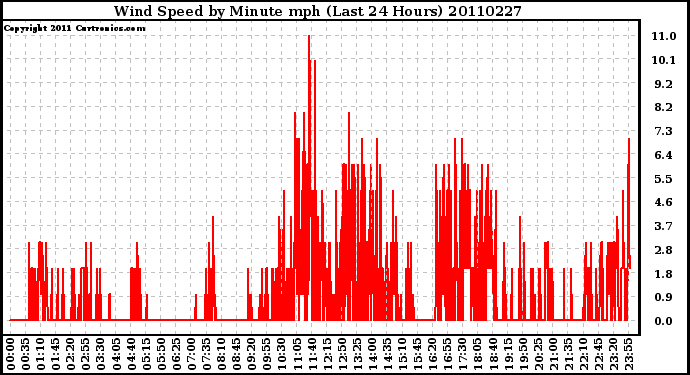Screen dimensions: 690x375
Task: Click the 9.2 y-axis label
Action: [x=664, y=84]
